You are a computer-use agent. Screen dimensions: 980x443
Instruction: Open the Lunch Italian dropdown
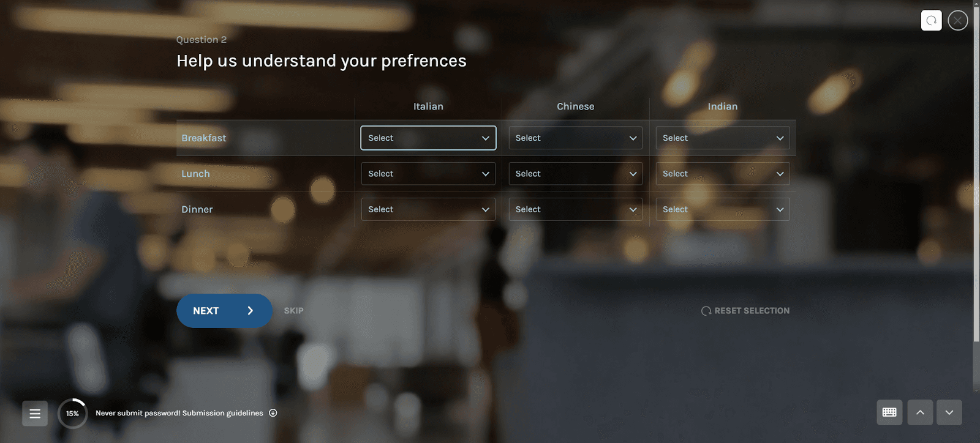tap(428, 174)
